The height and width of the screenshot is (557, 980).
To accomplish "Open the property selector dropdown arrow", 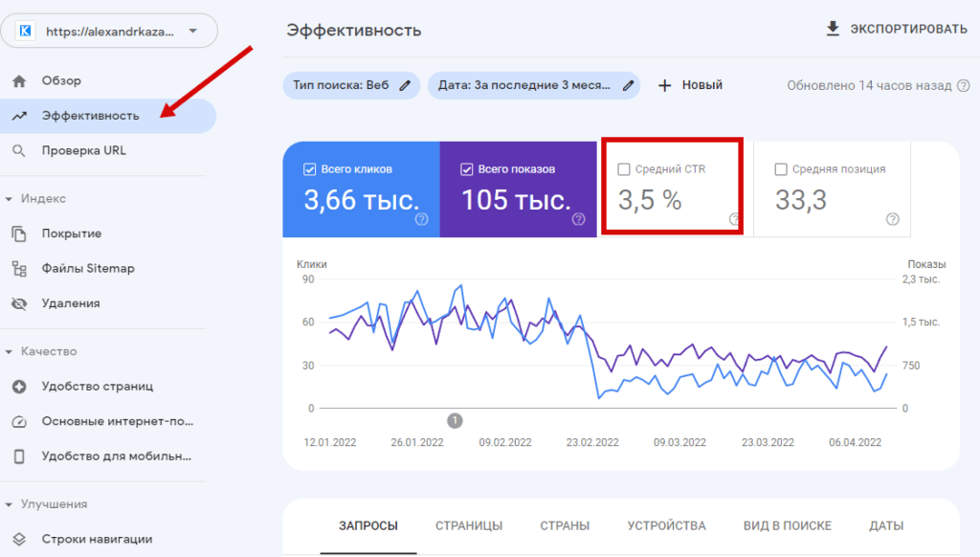I will click(193, 31).
